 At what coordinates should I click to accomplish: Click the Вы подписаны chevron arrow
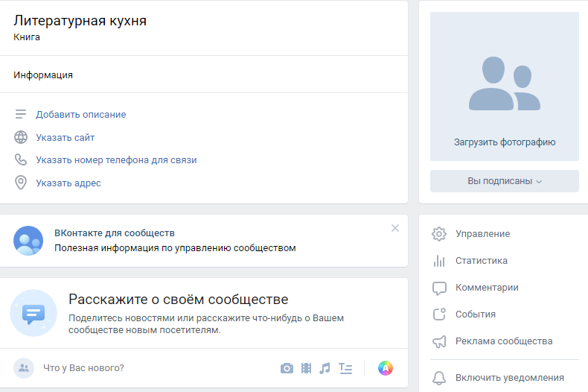click(539, 182)
